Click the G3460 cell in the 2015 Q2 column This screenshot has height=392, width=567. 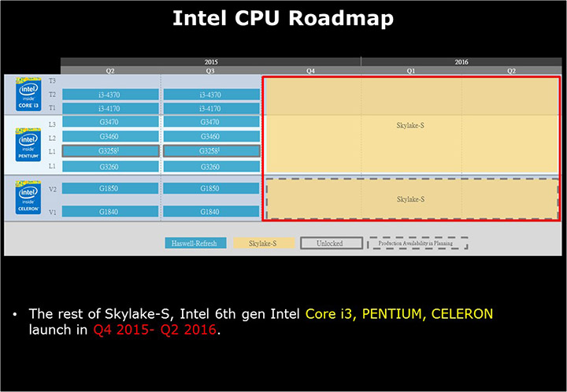(110, 136)
